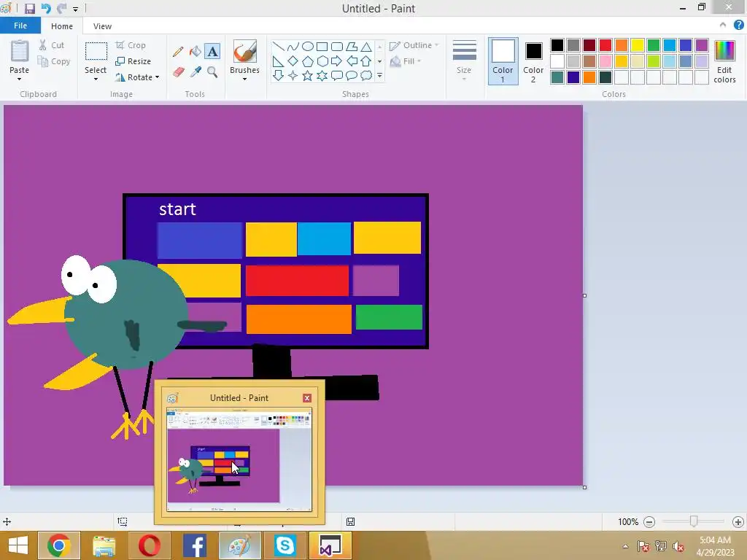Click the Copy button
This screenshot has width=747, height=560.
click(x=54, y=61)
